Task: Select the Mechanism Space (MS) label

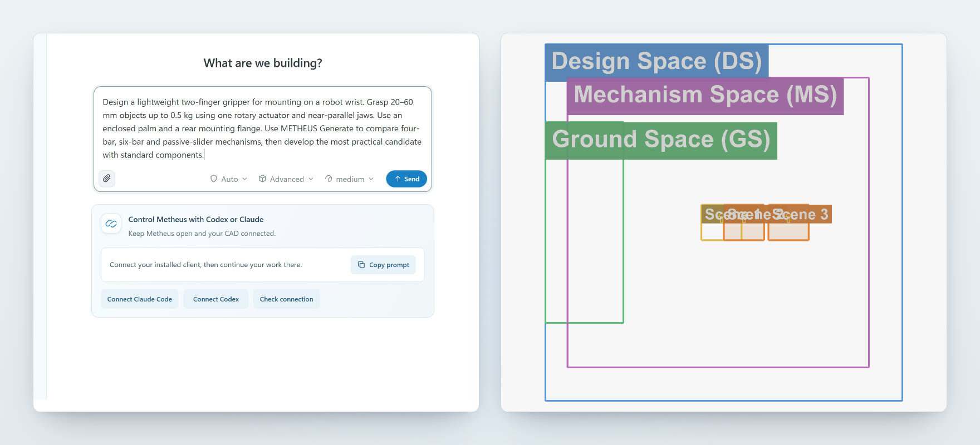Action: pyautogui.click(x=705, y=95)
